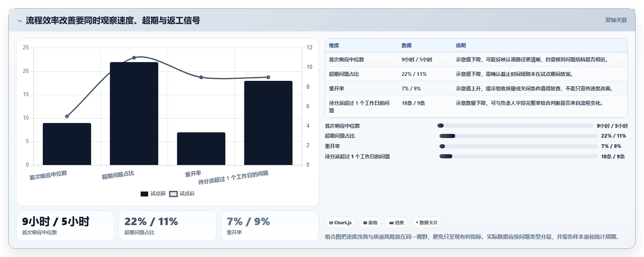Image resolution: width=644 pixels, height=257 pixels.
Task: Click the 数据 column header
Action: pyautogui.click(x=407, y=46)
